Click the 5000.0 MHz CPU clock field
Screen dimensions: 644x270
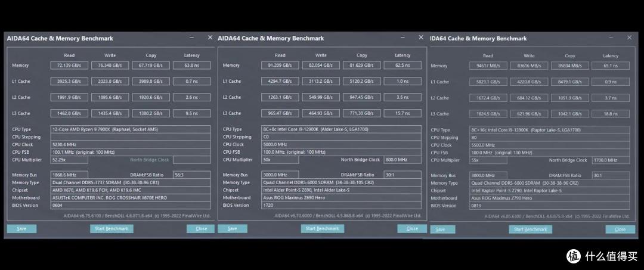pos(341,144)
